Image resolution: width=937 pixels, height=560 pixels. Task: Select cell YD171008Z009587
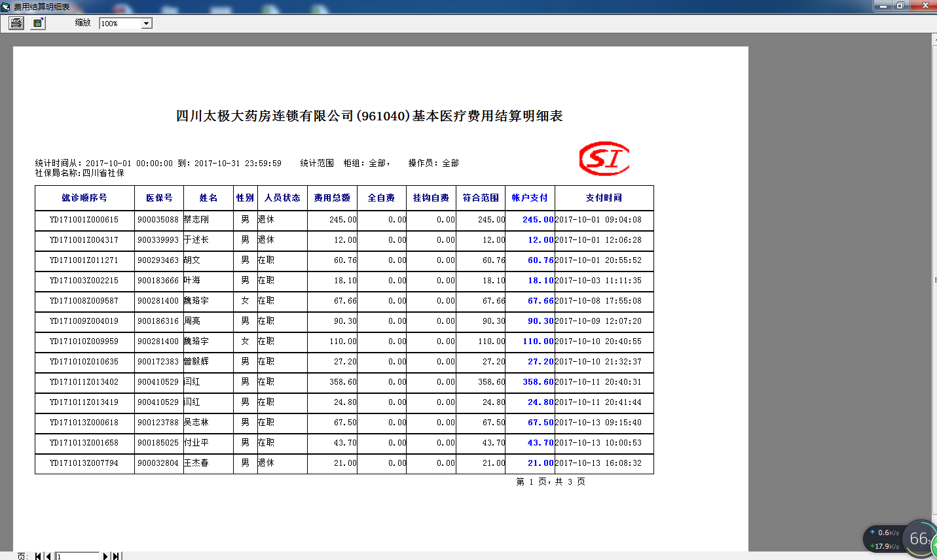tap(84, 301)
